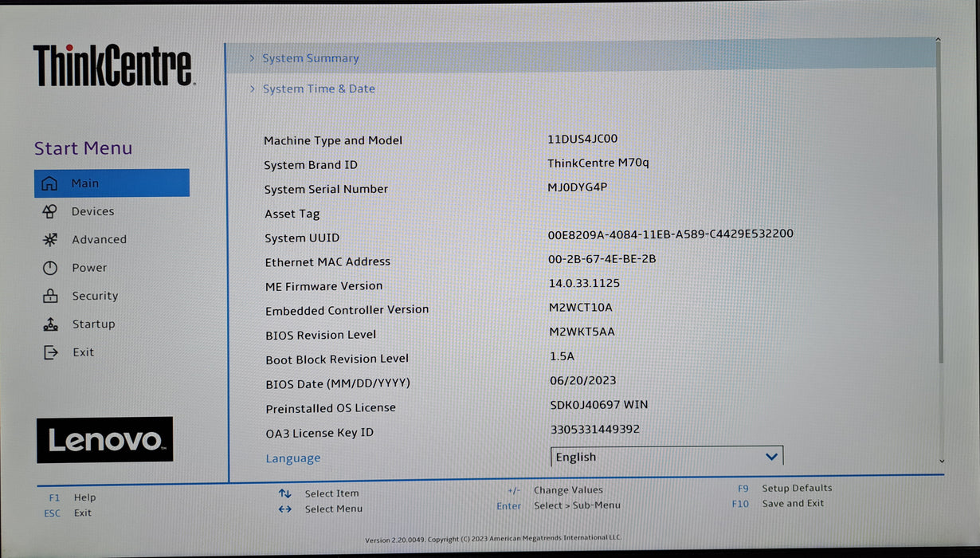Click the Devices shapes icon
The height and width of the screenshot is (558, 980).
(x=49, y=211)
